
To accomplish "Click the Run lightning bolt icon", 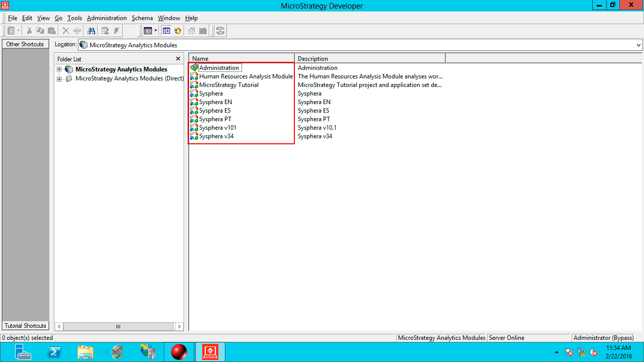I will pos(116,31).
